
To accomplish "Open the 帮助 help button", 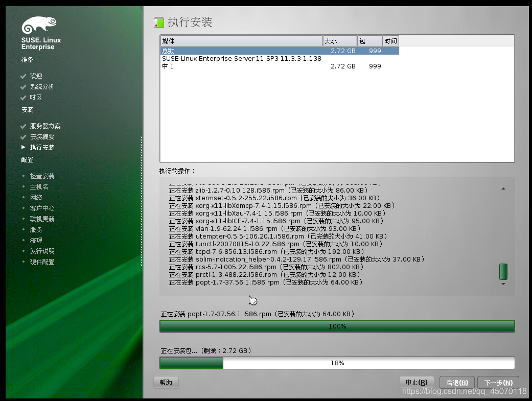I will coord(166,382).
